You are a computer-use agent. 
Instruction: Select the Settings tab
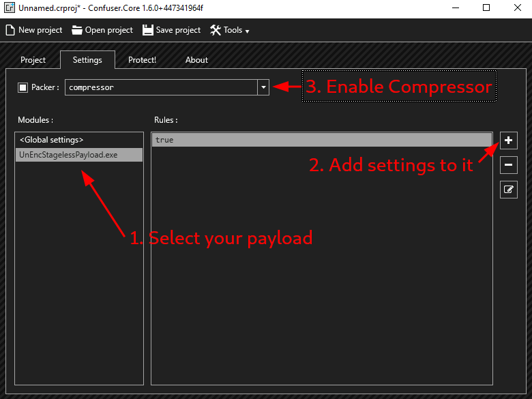tap(87, 60)
